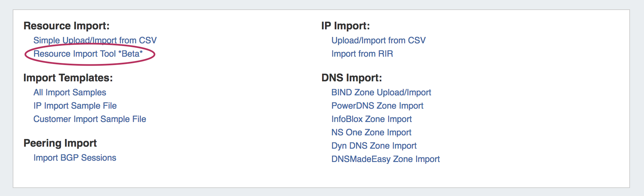Choose InfoBlox Zone Import

pyautogui.click(x=371, y=119)
